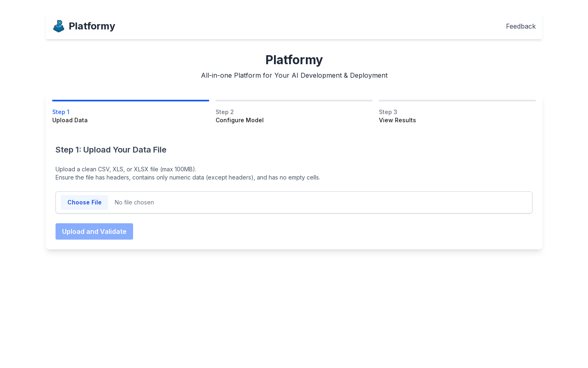
Task: Click the 'Step 1: Upload Your Data File' heading
Action: [x=111, y=150]
